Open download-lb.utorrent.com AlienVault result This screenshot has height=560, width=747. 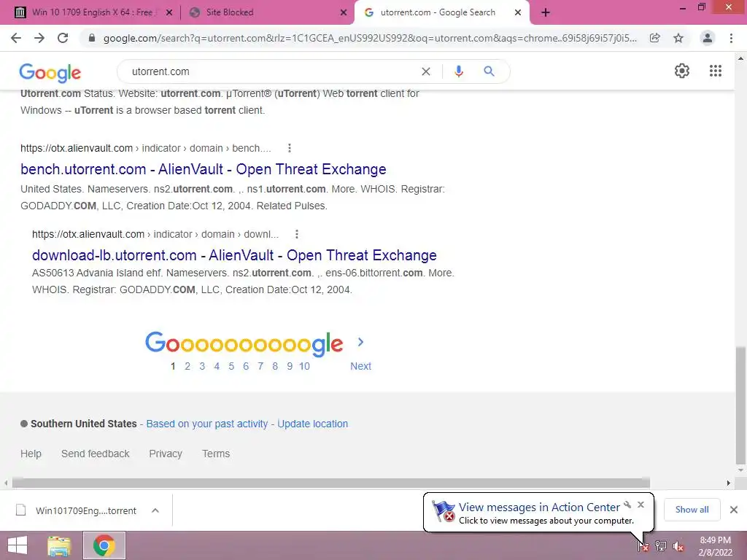click(x=234, y=255)
